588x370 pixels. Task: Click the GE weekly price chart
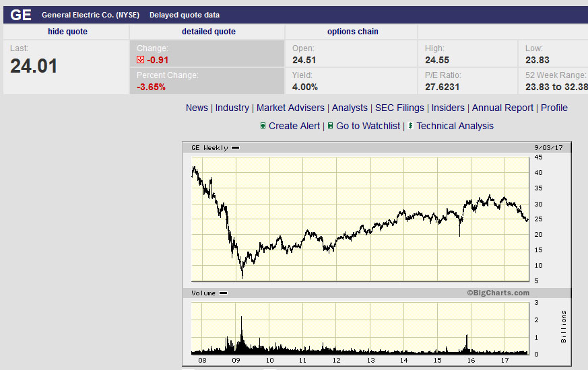pos(360,219)
